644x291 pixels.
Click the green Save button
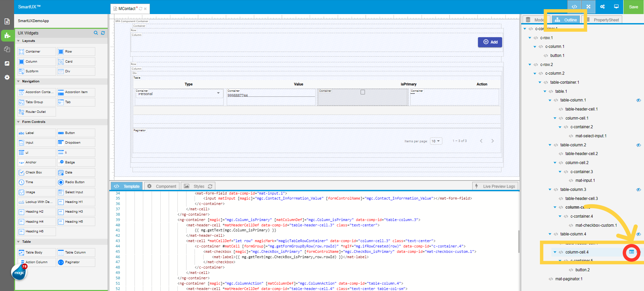pos(634,7)
